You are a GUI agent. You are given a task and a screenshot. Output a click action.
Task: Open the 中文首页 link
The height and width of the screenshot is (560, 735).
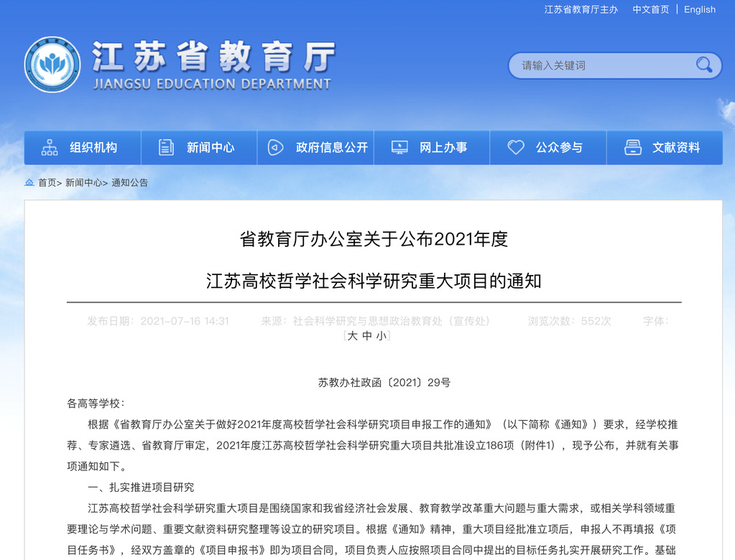(x=650, y=9)
